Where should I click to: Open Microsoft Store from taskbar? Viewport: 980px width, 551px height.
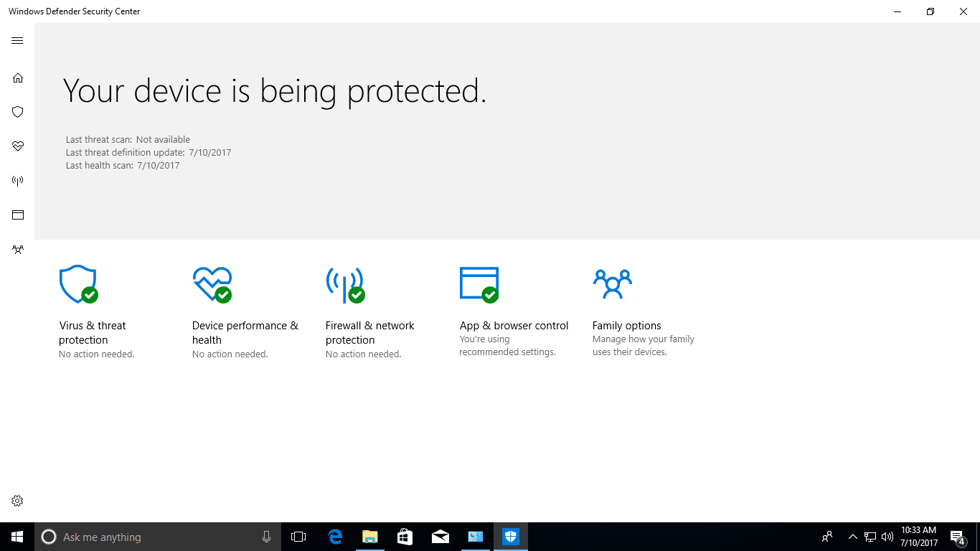pos(405,537)
